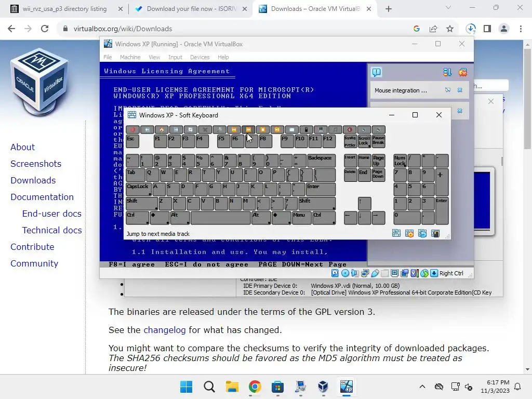Expand the system tray hidden icons
Viewport: 532px width, 399px height.
[x=422, y=387]
